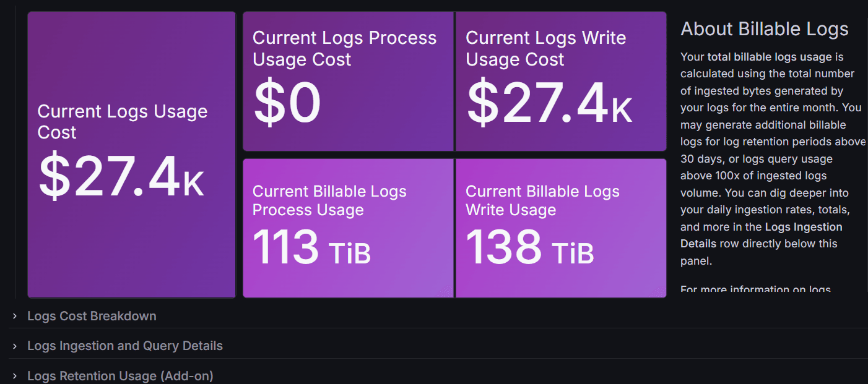Click the $0 process usage cost value

pos(287,105)
